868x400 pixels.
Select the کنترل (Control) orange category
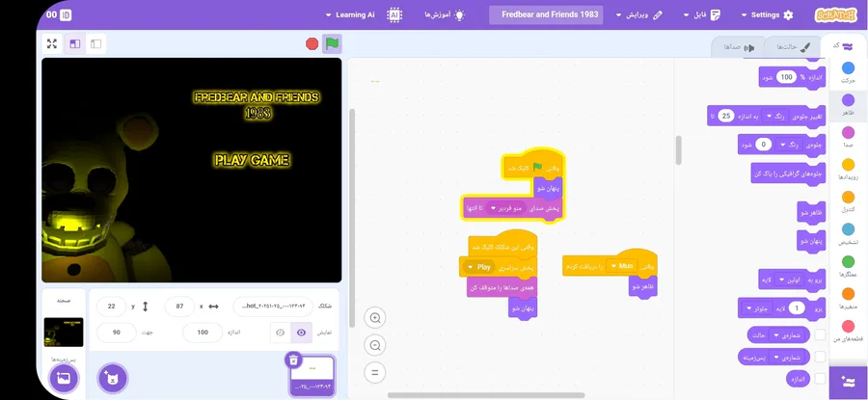(848, 201)
